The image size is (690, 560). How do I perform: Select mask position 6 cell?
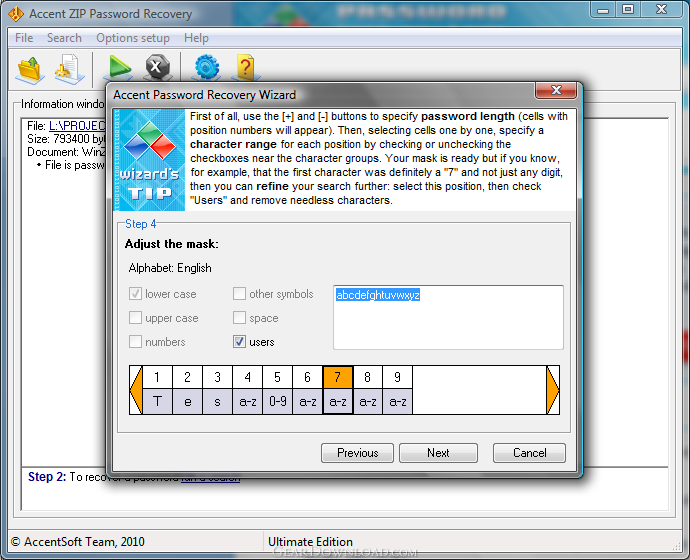tap(307, 377)
